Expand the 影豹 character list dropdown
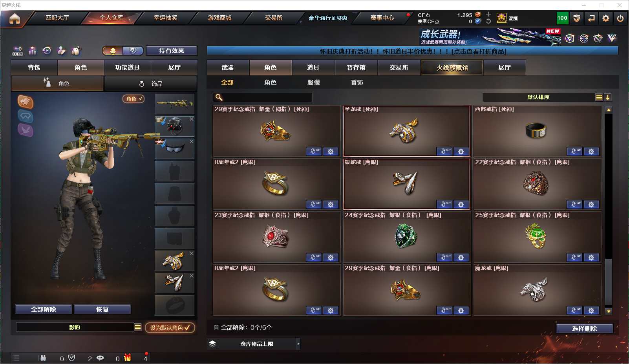629x364 pixels. click(137, 327)
